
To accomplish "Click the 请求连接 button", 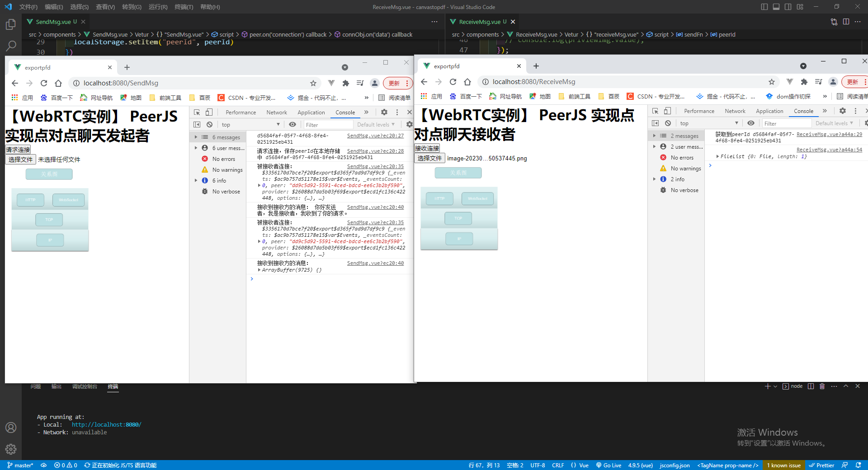I will pos(18,150).
